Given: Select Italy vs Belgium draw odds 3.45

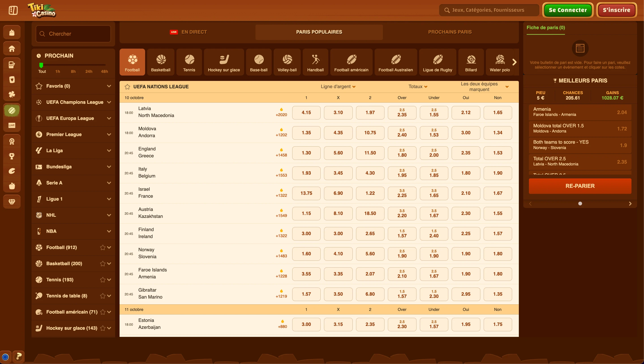Looking at the screenshot, I should pos(338,173).
